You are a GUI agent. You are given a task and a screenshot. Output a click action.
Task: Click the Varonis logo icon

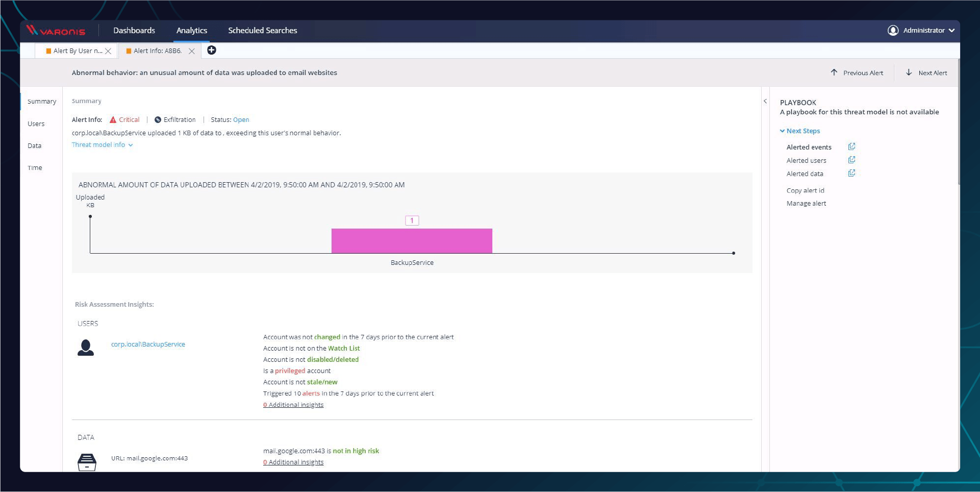point(33,30)
